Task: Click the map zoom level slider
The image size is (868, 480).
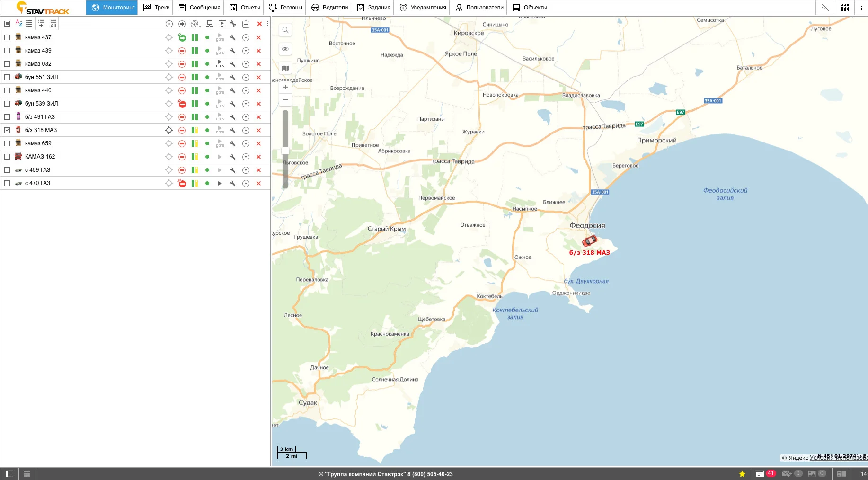Action: click(x=285, y=151)
